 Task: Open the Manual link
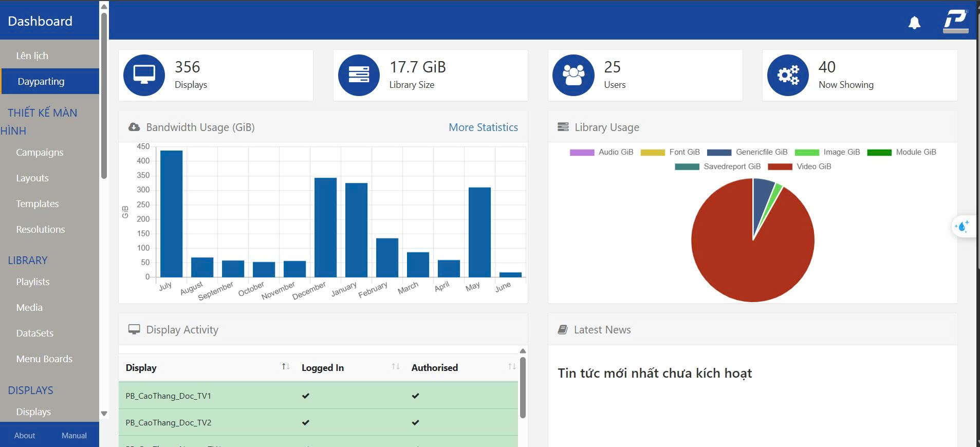click(x=74, y=435)
